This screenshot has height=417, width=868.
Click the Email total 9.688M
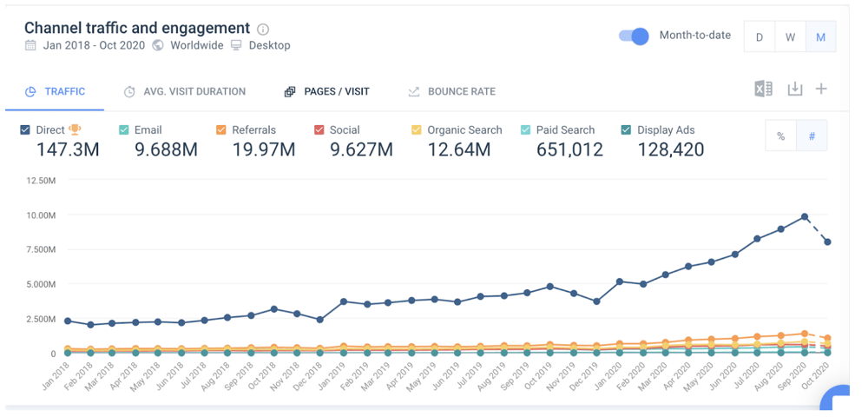166,149
